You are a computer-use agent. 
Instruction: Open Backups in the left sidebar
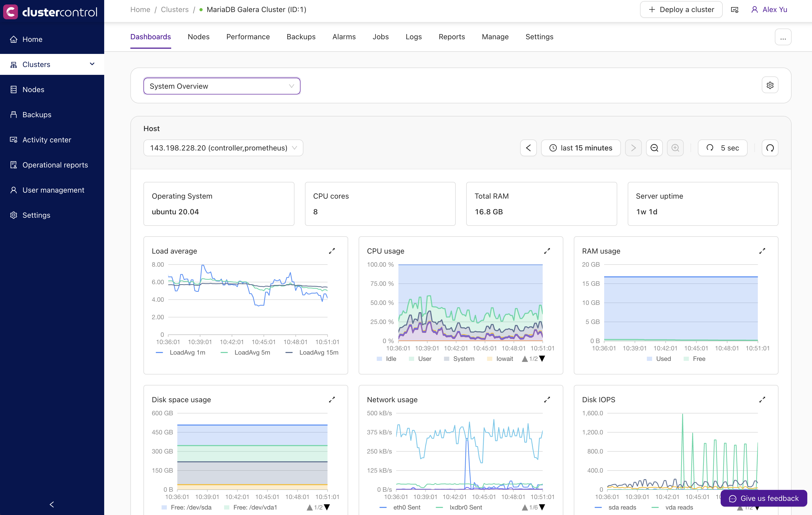[x=52, y=115]
